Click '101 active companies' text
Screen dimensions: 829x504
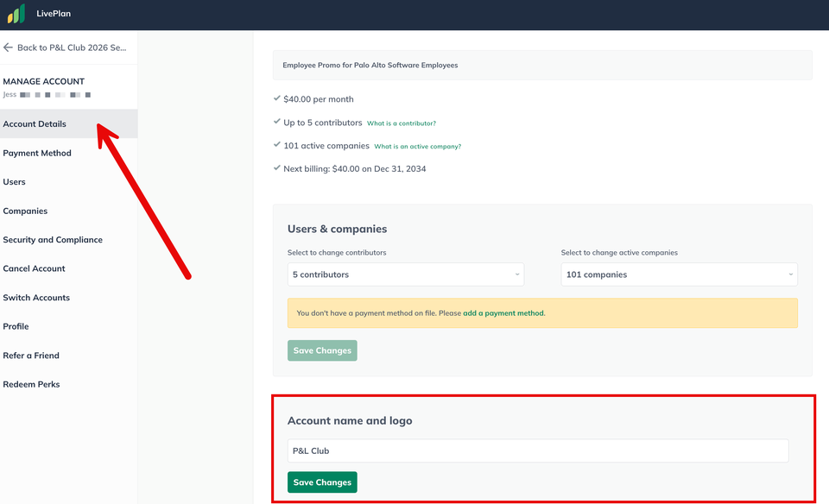(x=326, y=146)
